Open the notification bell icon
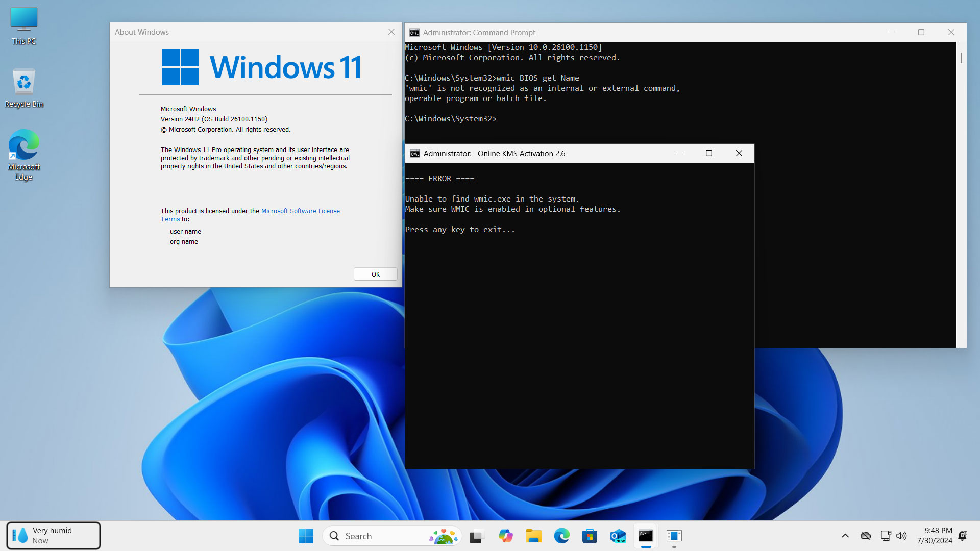The height and width of the screenshot is (551, 980). coord(963,536)
